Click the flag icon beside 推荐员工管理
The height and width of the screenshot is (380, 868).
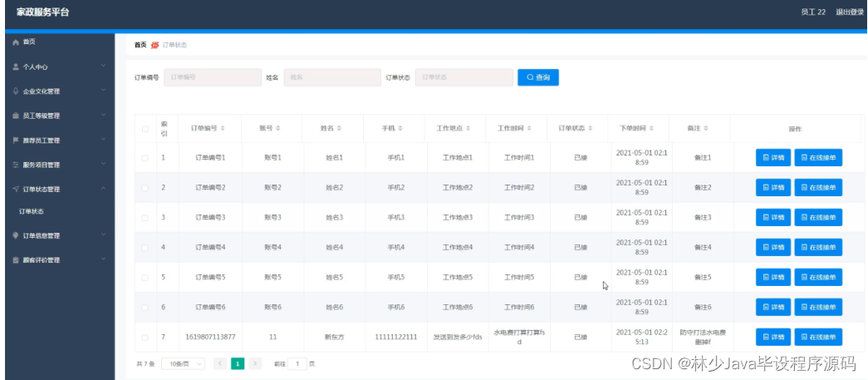(x=16, y=141)
